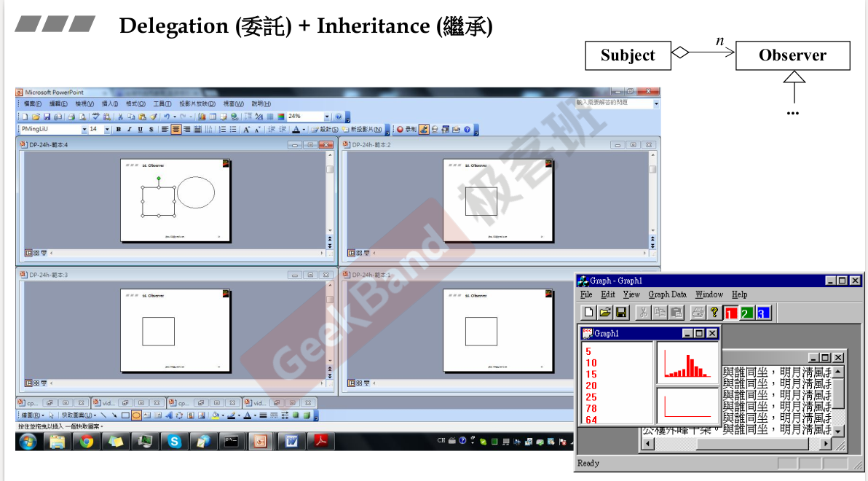This screenshot has height=481, width=868.
Task: Click the Undo arrow in PowerPoint toolbar
Action: [x=167, y=117]
